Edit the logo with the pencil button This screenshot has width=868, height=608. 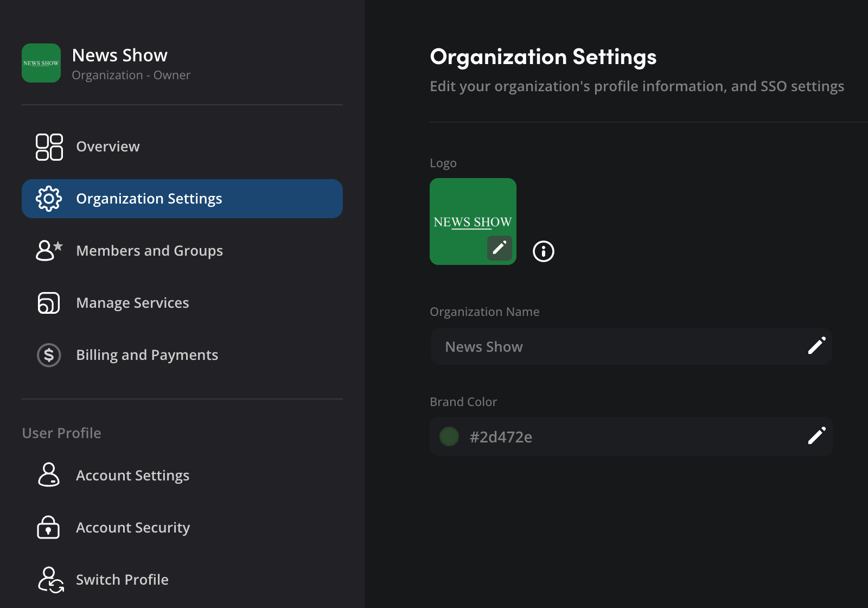pos(500,248)
